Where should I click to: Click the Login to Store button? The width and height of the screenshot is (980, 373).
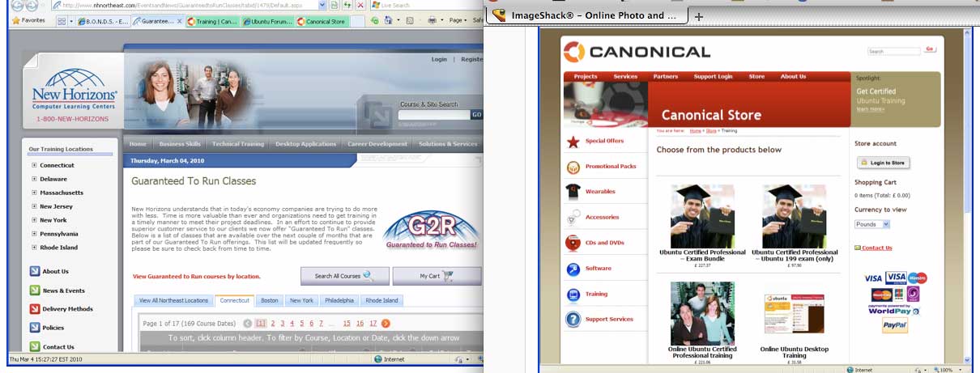[883, 163]
